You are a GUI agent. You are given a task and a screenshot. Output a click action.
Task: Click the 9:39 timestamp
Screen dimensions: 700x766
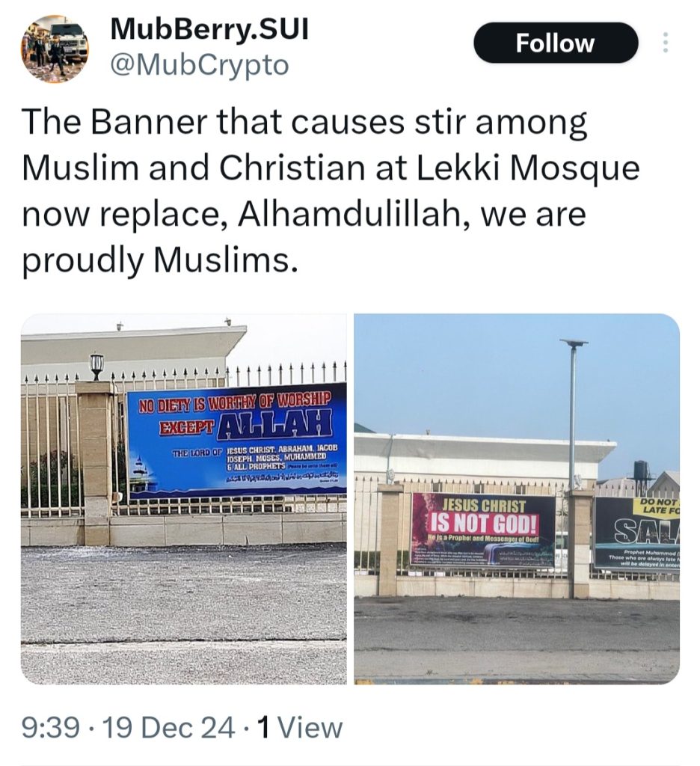(47, 727)
